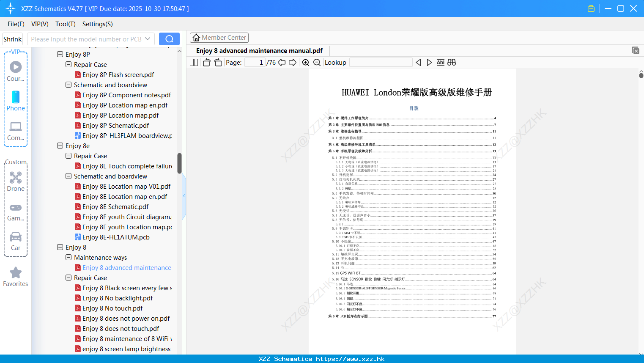Open the Settings(S) menu
Viewport: 644px width, 363px height.
pyautogui.click(x=98, y=24)
